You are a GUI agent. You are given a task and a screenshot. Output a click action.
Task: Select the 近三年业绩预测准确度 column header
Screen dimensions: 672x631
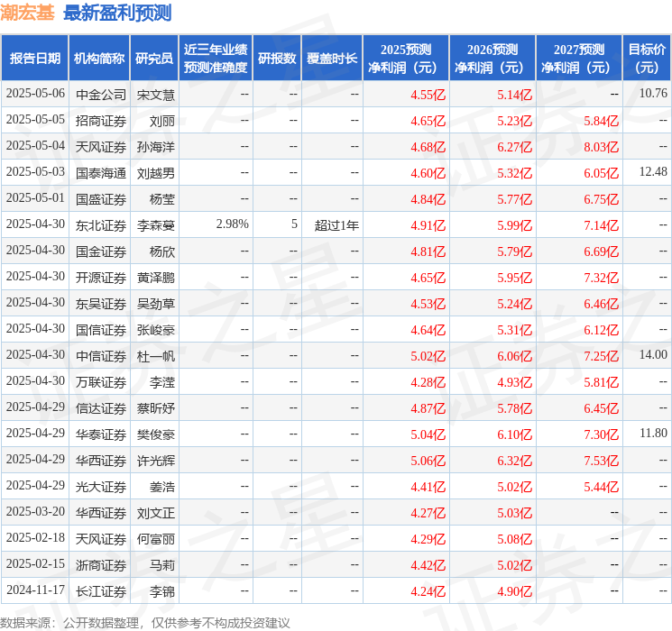click(216, 58)
